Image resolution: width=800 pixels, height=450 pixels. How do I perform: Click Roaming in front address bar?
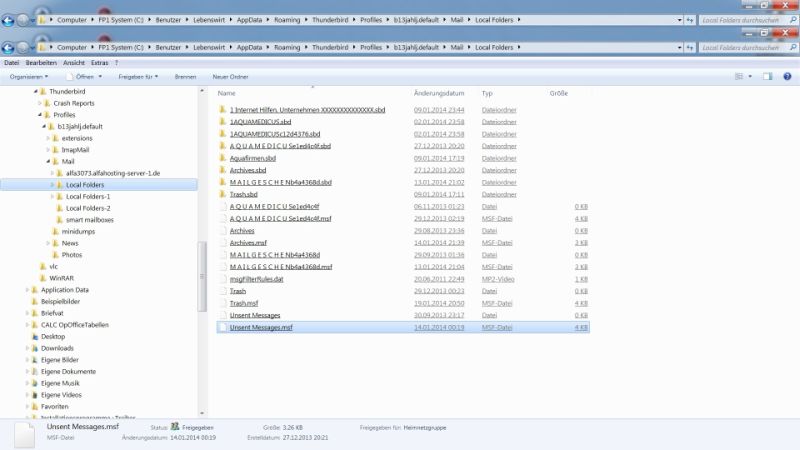(287, 47)
